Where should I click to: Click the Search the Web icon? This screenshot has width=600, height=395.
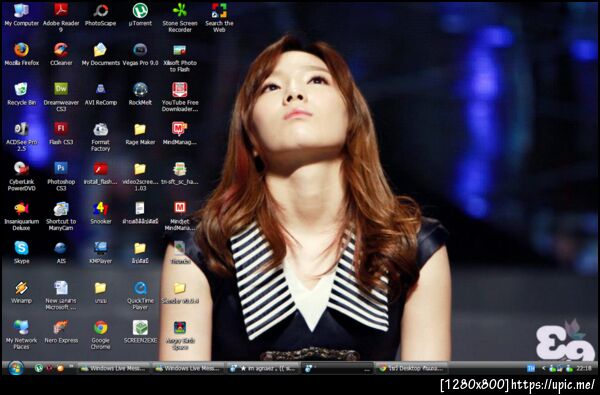click(x=219, y=17)
